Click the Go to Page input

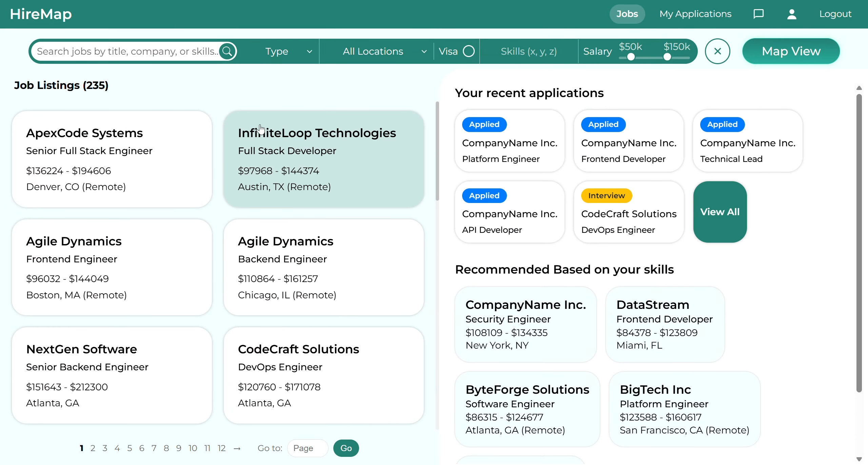coord(308,448)
